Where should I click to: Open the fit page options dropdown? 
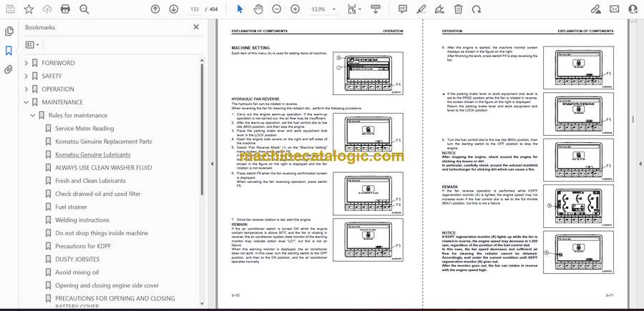point(353,9)
